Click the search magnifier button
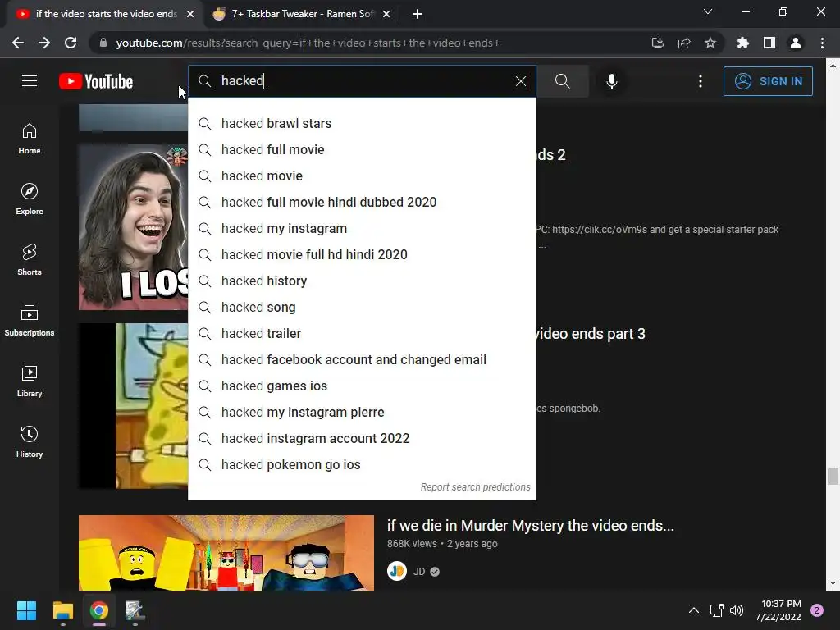Image resolution: width=840 pixels, height=630 pixels. click(562, 81)
